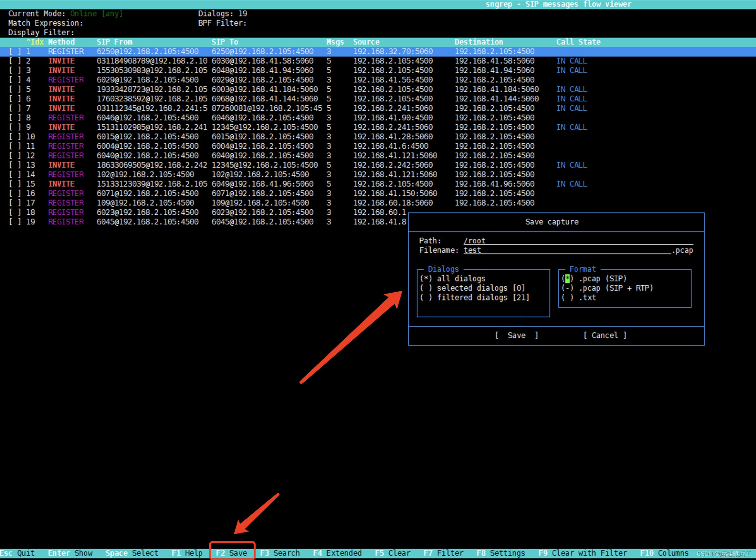Sort by the Idx column header

(35, 42)
